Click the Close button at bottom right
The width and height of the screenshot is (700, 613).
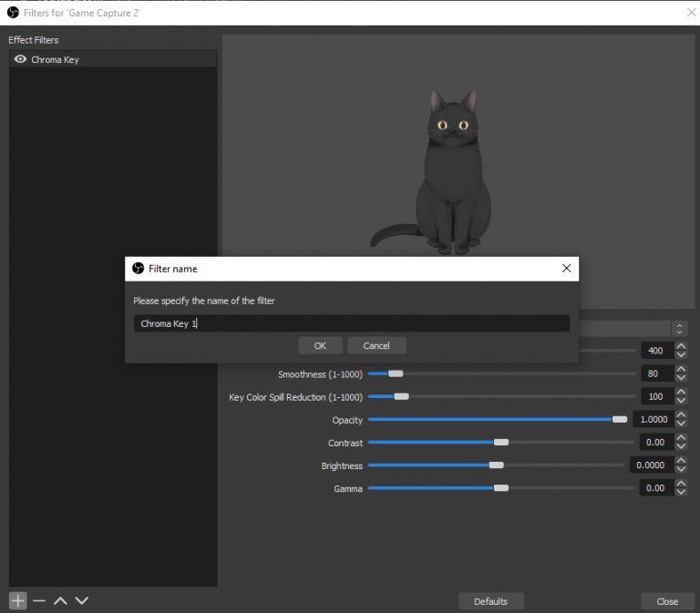tap(667, 601)
